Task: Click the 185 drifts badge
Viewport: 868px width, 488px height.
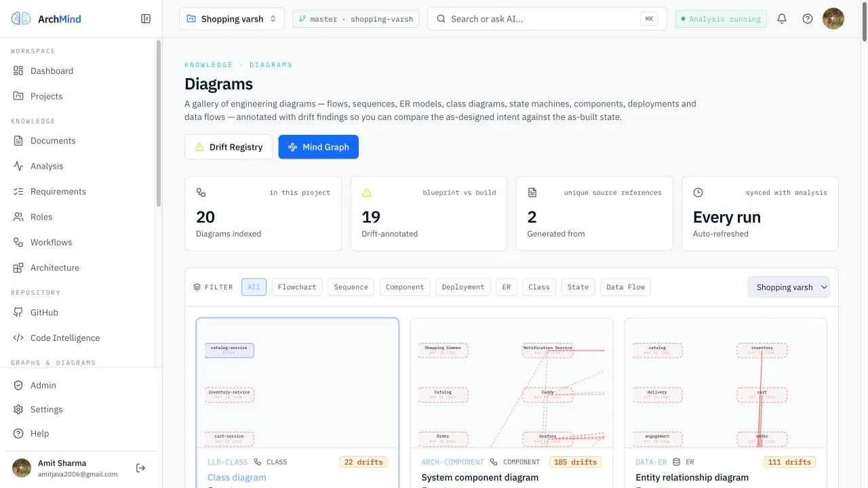Action: (x=574, y=462)
